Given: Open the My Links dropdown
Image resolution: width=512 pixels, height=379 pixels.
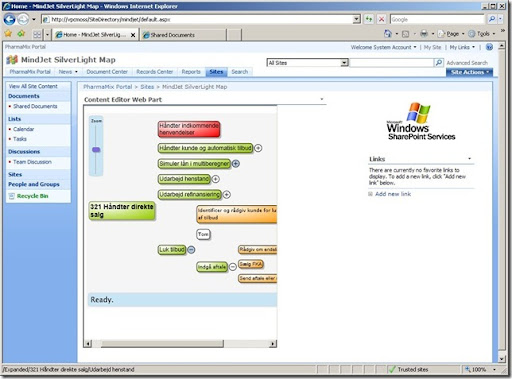Looking at the screenshot, I should (462, 47).
